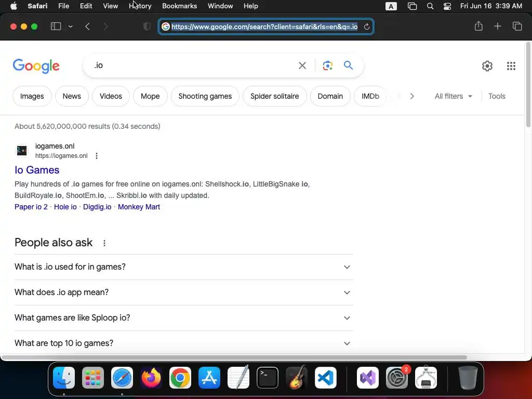Launch Firefox from the Dock

click(151, 378)
